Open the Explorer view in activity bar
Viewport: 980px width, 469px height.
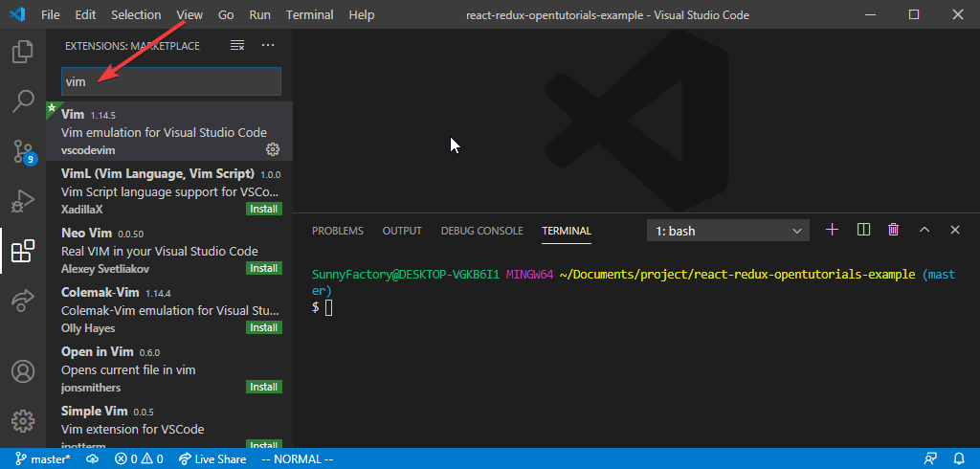click(23, 52)
